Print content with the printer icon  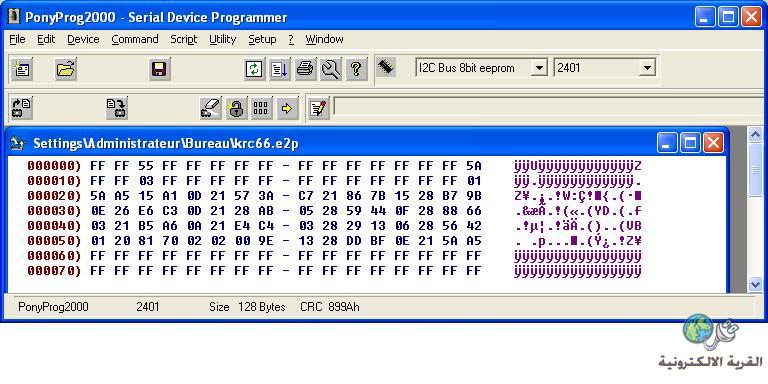[305, 69]
